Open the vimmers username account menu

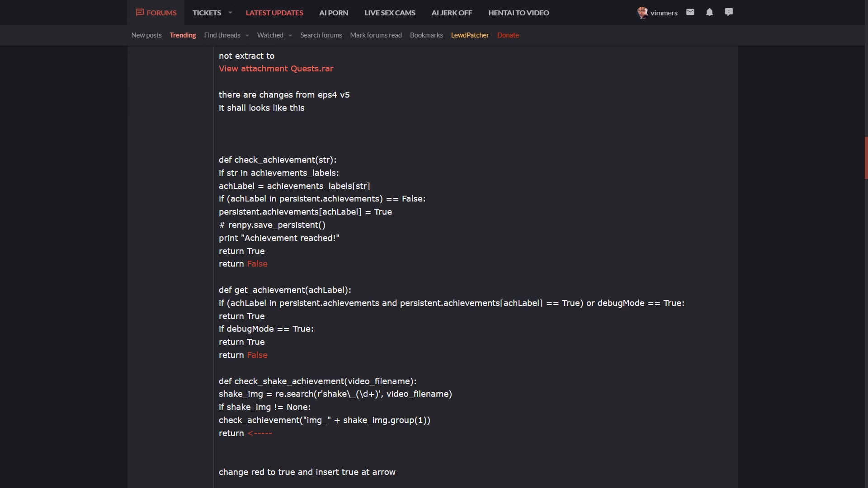tap(664, 13)
